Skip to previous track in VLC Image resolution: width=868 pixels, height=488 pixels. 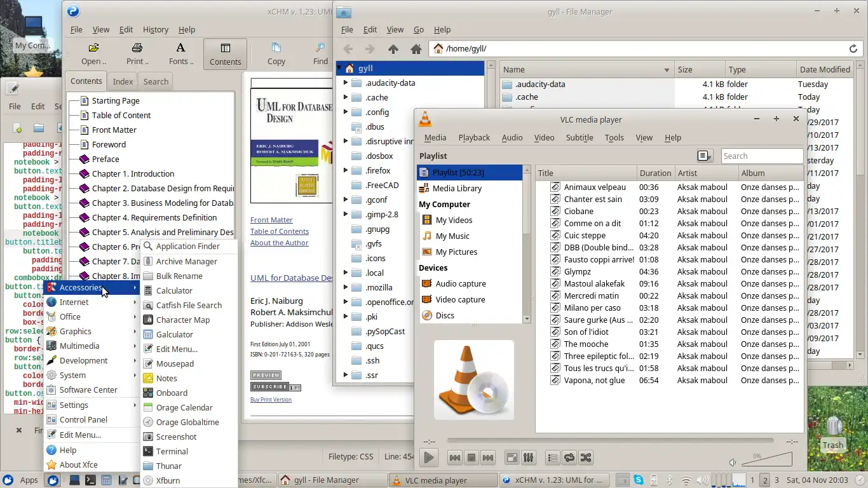(x=455, y=457)
